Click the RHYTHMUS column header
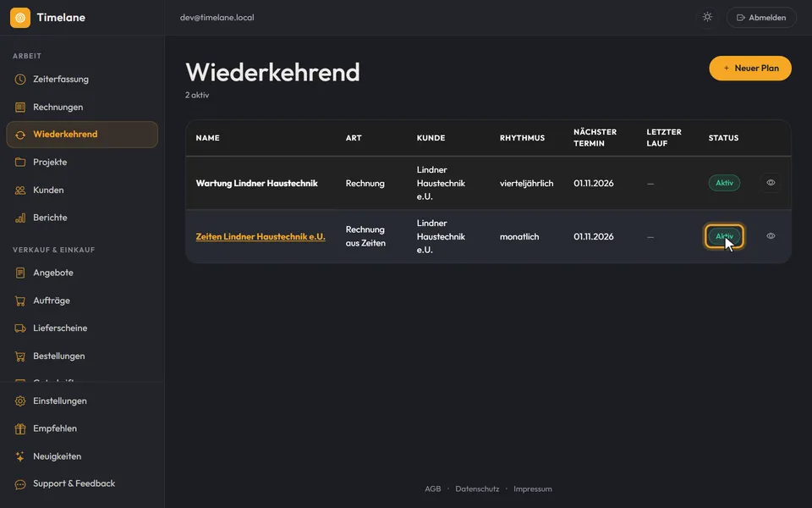 tap(522, 138)
